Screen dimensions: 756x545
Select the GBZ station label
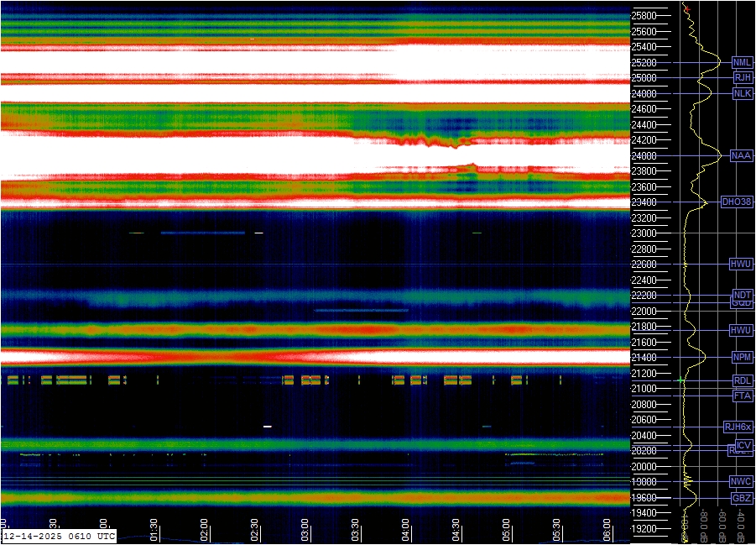pyautogui.click(x=742, y=498)
